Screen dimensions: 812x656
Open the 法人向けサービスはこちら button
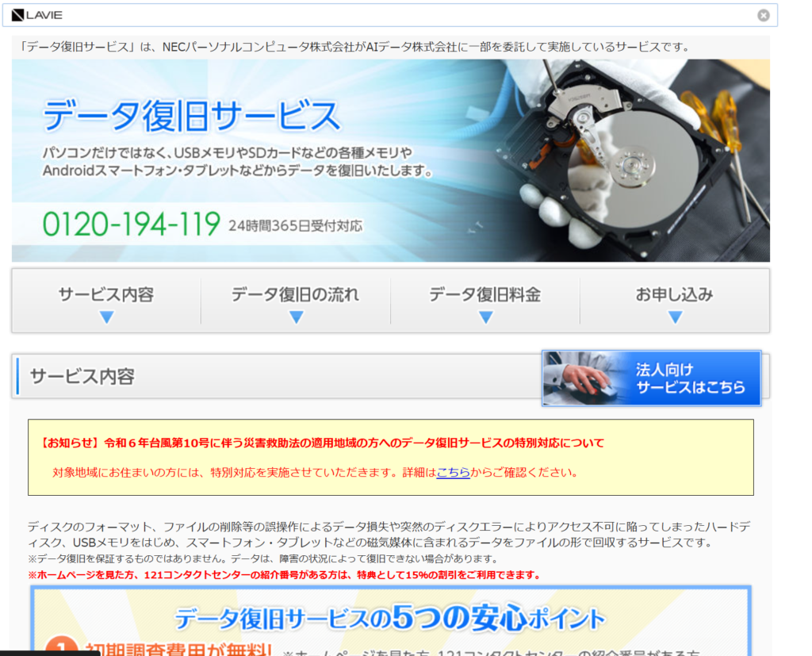(690, 379)
